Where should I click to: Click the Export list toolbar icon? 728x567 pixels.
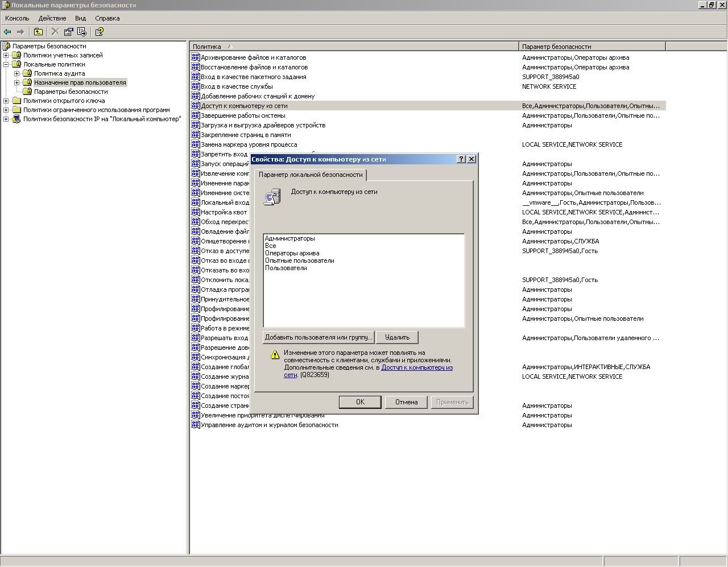(82, 32)
